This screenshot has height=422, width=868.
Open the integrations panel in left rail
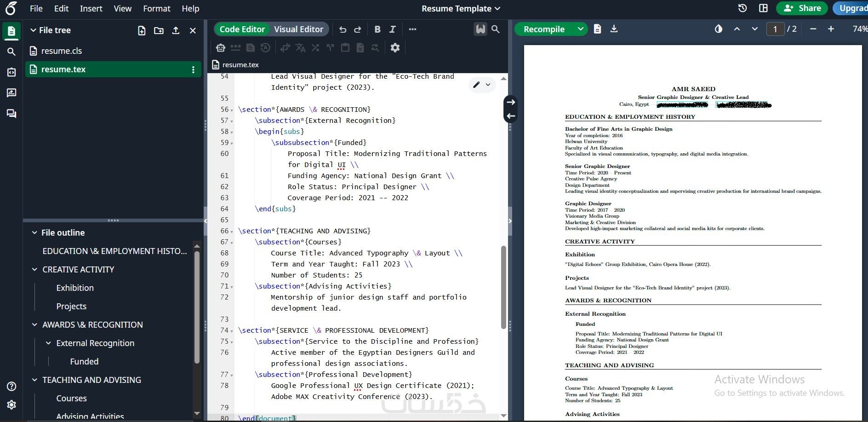click(11, 72)
